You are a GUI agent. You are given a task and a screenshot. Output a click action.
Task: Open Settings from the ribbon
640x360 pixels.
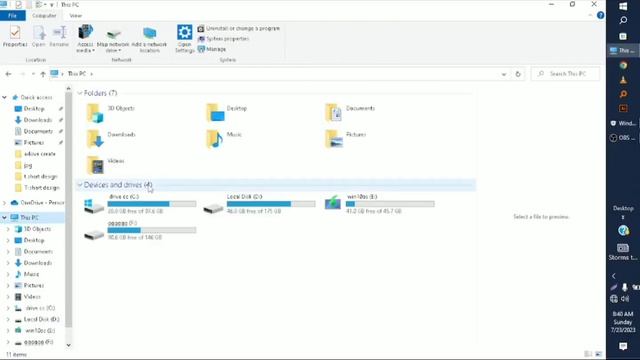184,39
